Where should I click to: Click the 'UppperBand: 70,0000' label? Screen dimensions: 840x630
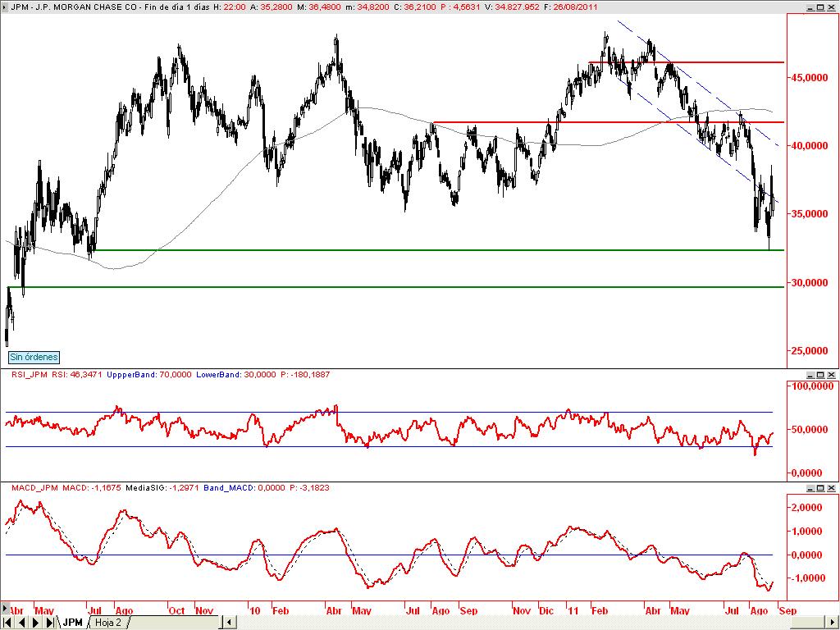click(x=149, y=374)
